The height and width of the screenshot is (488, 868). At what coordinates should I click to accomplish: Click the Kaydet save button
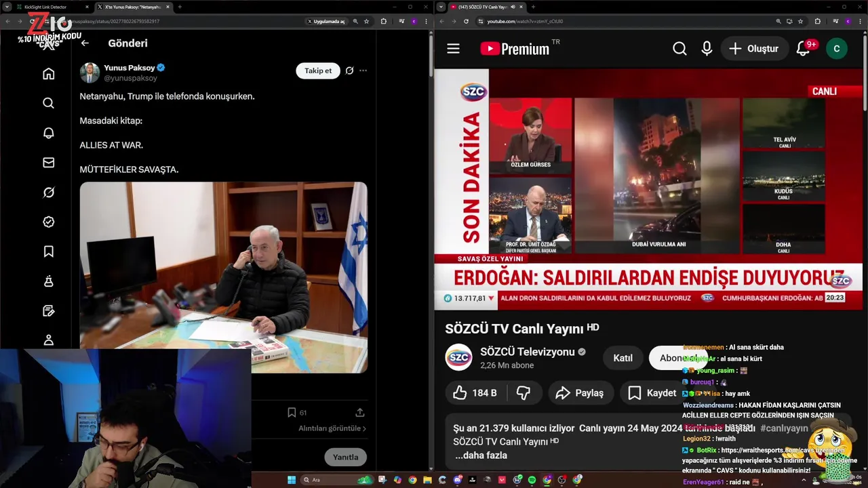652,392
